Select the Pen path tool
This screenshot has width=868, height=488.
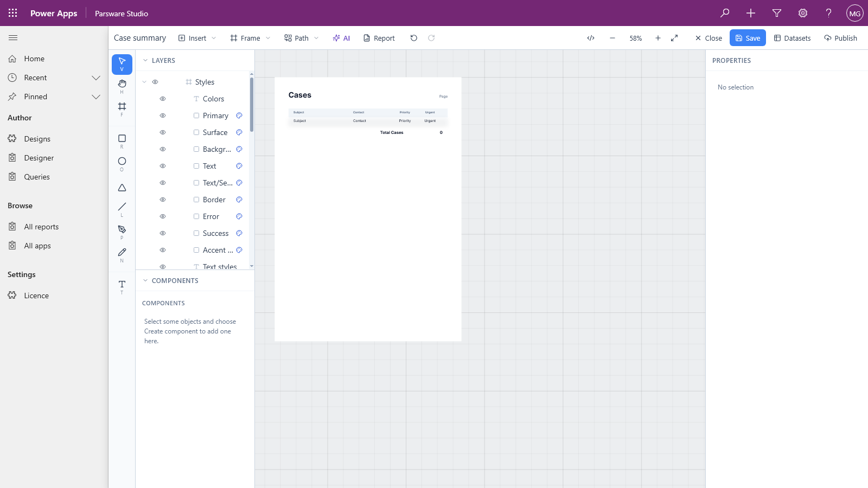[x=122, y=232]
